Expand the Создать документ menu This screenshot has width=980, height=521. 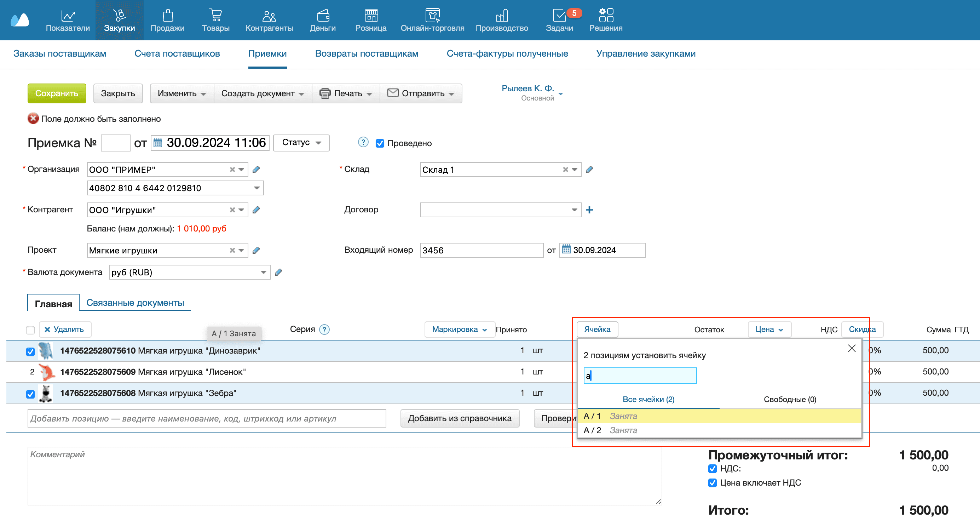[x=263, y=94]
